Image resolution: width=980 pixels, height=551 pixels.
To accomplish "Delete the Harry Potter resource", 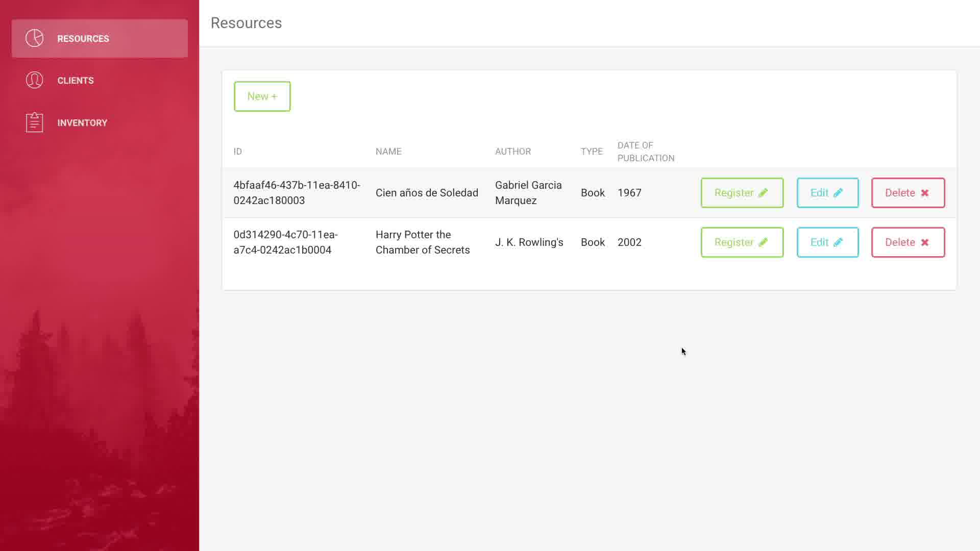I will pyautogui.click(x=908, y=242).
